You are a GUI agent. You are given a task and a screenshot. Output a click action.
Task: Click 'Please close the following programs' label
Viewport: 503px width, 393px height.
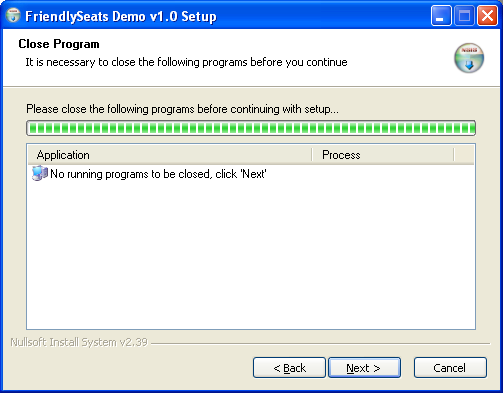(x=182, y=109)
